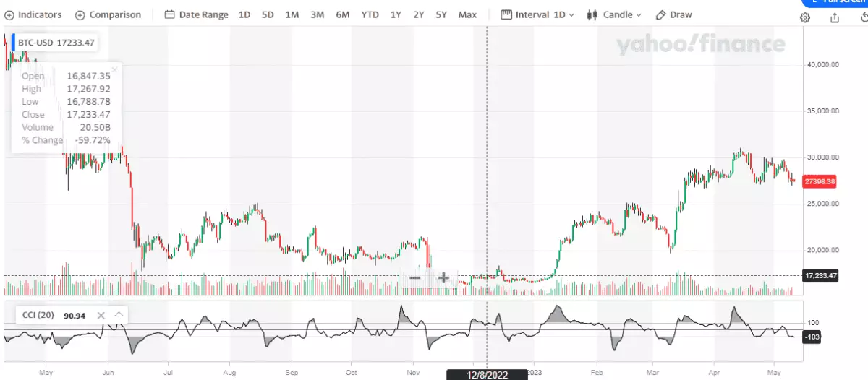Screen dimensions: 868x380
Task: Move the CCI (20) panel up
Action: coord(119,316)
